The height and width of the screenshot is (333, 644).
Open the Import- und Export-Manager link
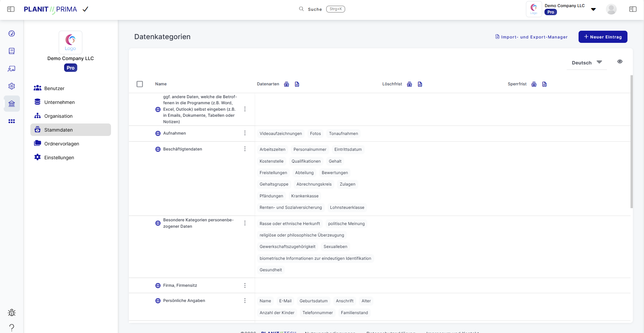coord(531,37)
